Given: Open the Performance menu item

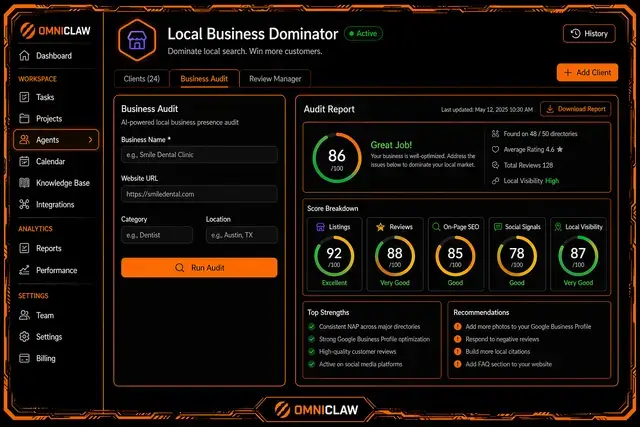Looking at the screenshot, I should 56,270.
